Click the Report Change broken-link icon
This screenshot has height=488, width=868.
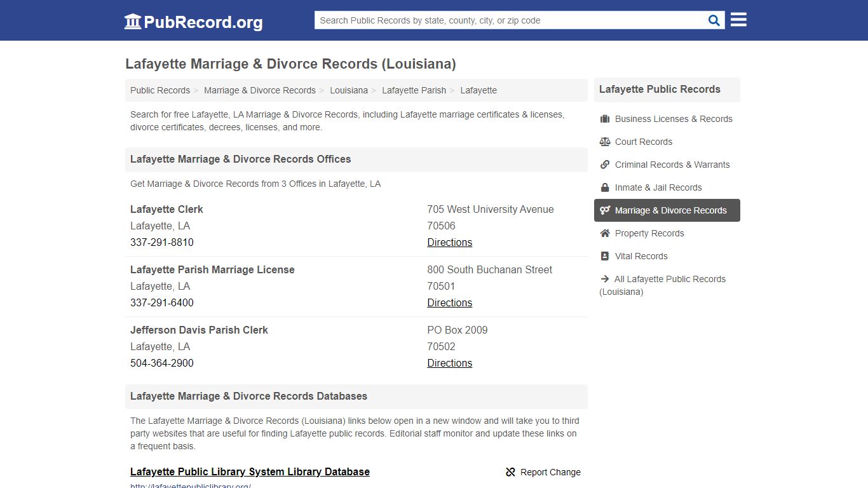(x=510, y=472)
